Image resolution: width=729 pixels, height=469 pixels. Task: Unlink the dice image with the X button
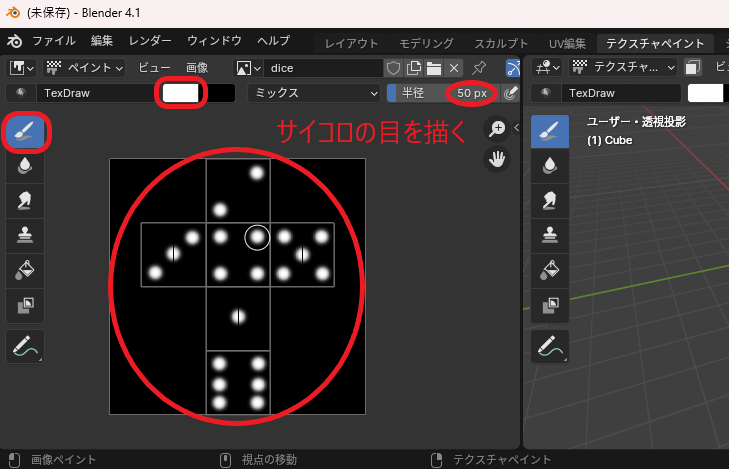coord(454,68)
